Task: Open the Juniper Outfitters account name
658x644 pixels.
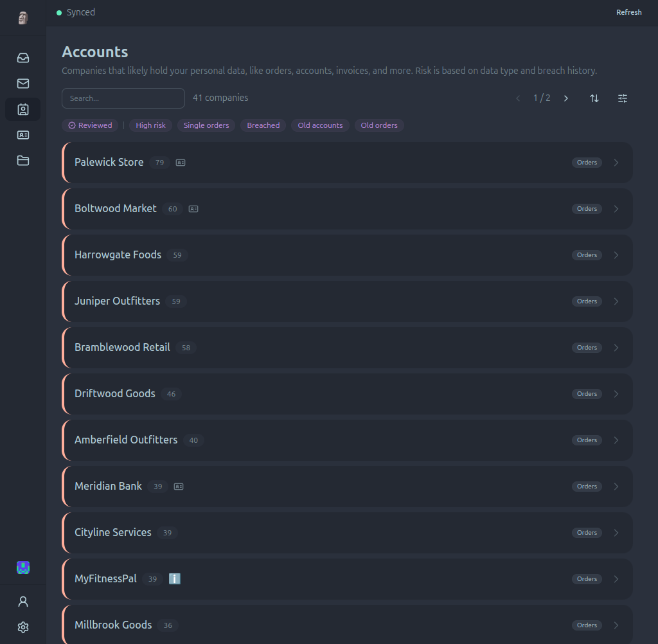Action: (117, 301)
